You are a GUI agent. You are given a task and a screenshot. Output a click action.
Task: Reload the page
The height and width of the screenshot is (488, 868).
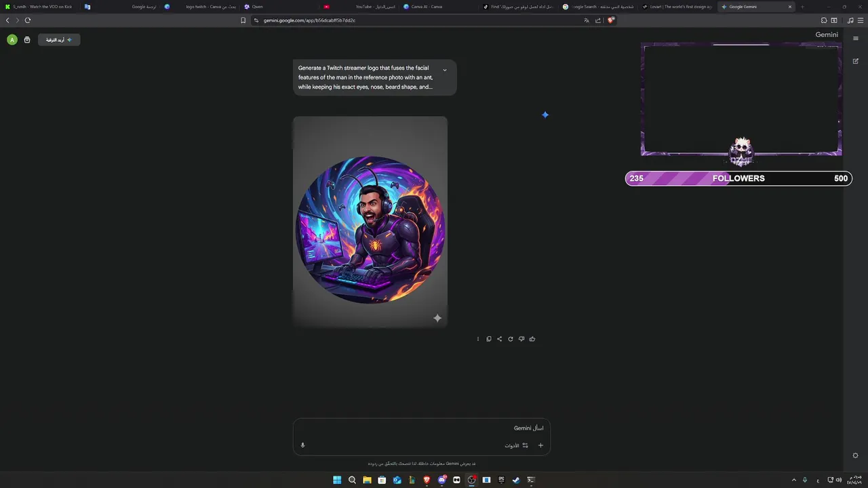click(28, 20)
